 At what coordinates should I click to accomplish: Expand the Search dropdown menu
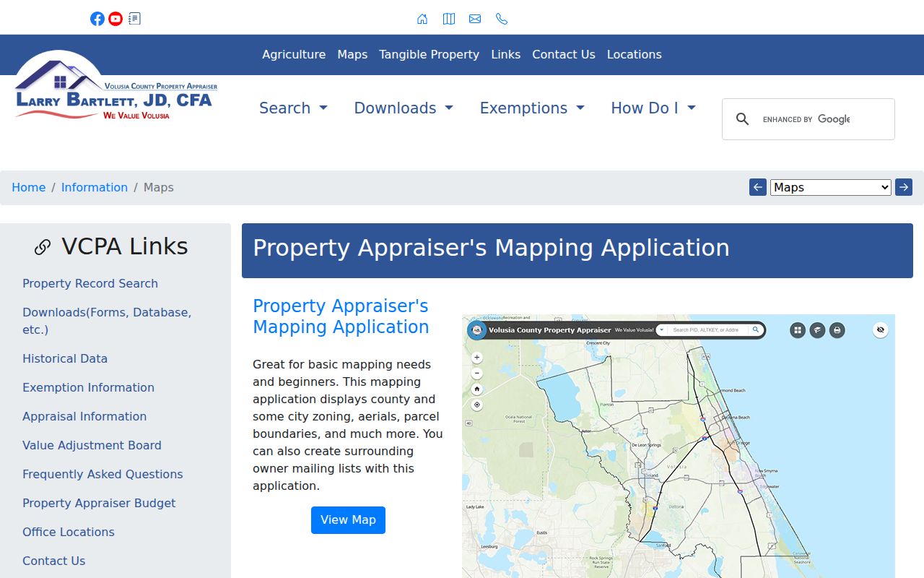coord(293,108)
